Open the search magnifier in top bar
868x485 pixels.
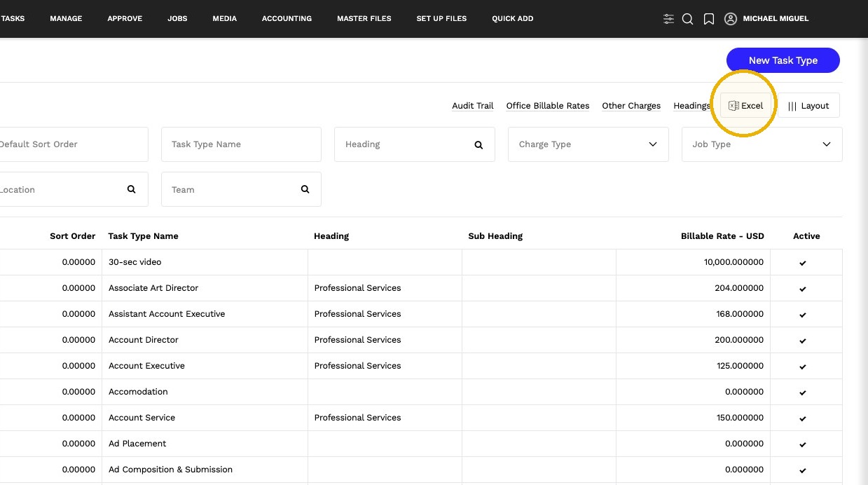pyautogui.click(x=688, y=19)
